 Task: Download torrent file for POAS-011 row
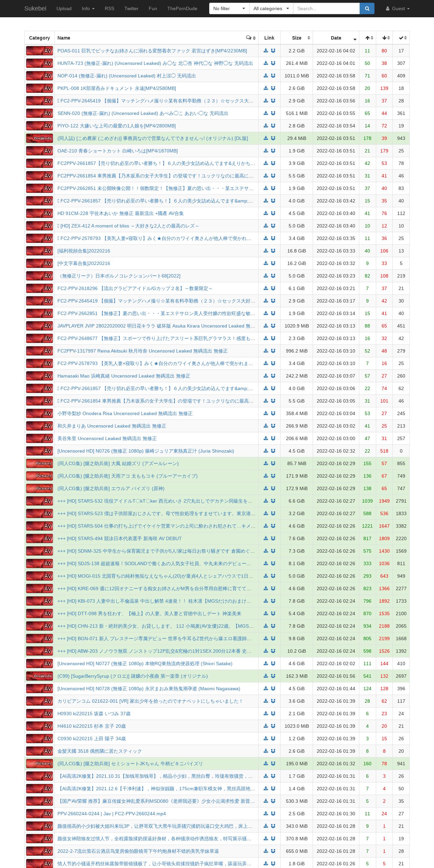[266, 51]
